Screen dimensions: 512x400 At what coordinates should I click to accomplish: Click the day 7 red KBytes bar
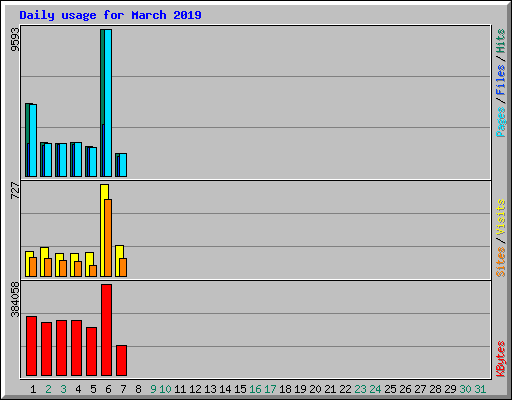click(121, 361)
